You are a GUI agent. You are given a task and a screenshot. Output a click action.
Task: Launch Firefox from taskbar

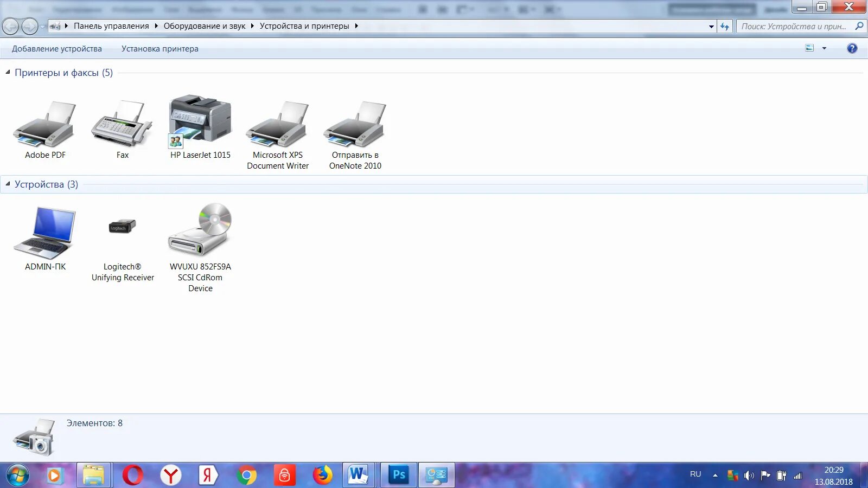pos(322,476)
